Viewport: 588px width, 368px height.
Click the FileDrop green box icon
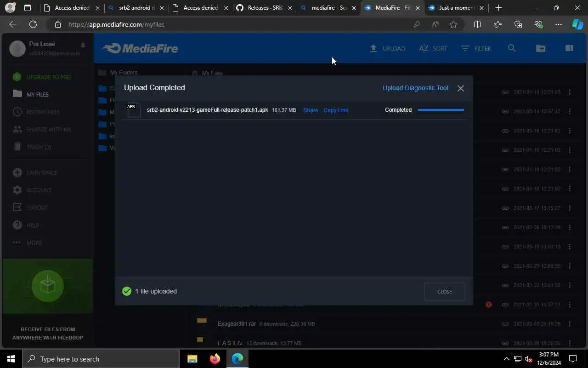(x=48, y=286)
